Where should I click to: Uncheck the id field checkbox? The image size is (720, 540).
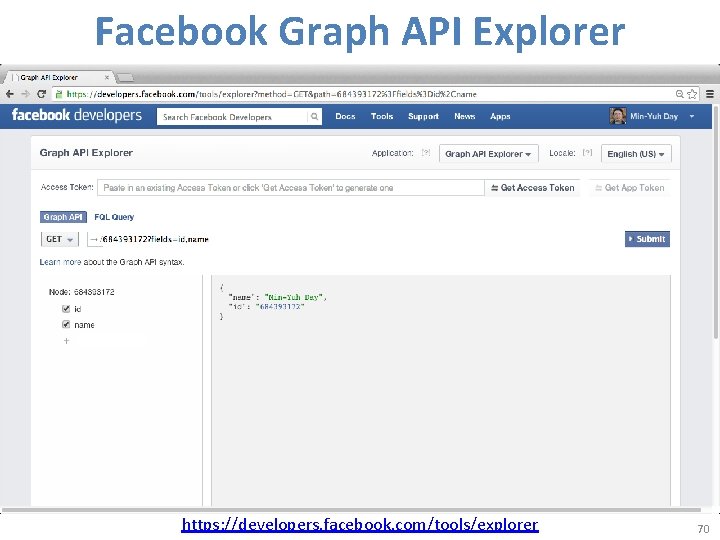coord(66,309)
